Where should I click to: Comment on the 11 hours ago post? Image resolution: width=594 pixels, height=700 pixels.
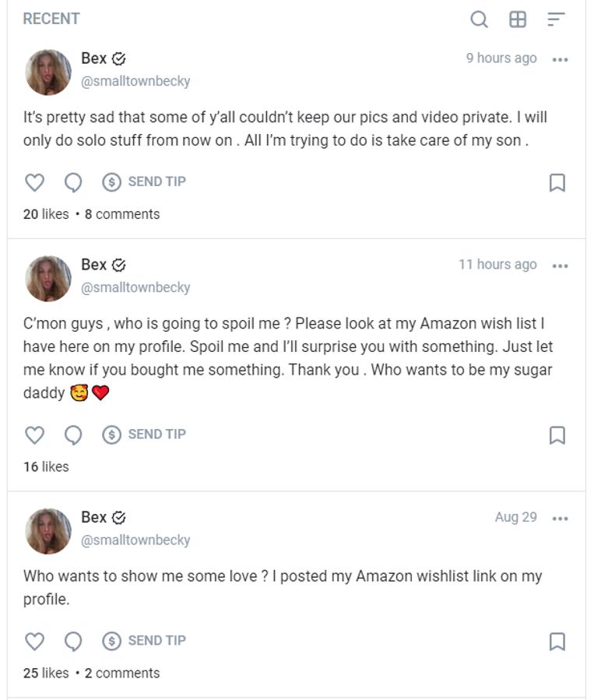(x=73, y=434)
